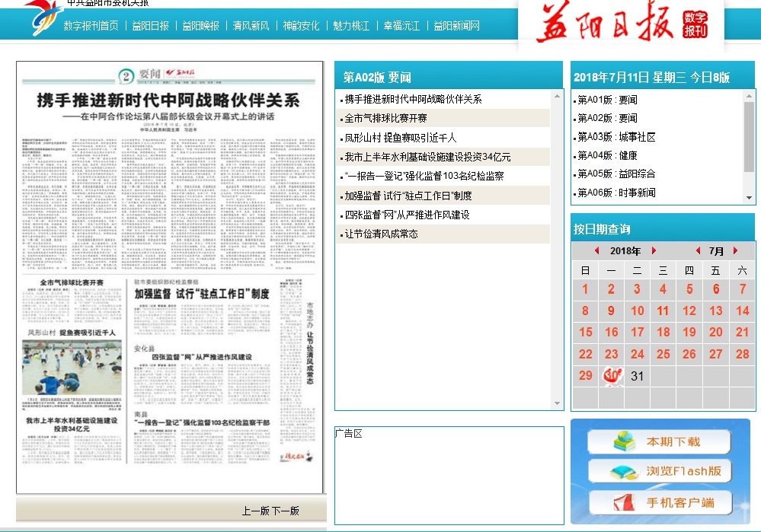The width and height of the screenshot is (761, 532).
Task: Select date 11 in the calendar
Action: click(x=663, y=311)
